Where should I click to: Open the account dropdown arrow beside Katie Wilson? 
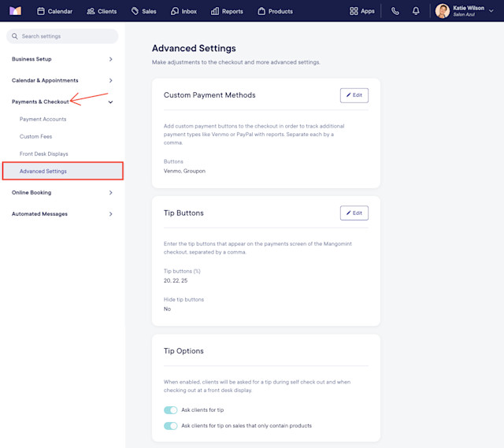(x=491, y=11)
